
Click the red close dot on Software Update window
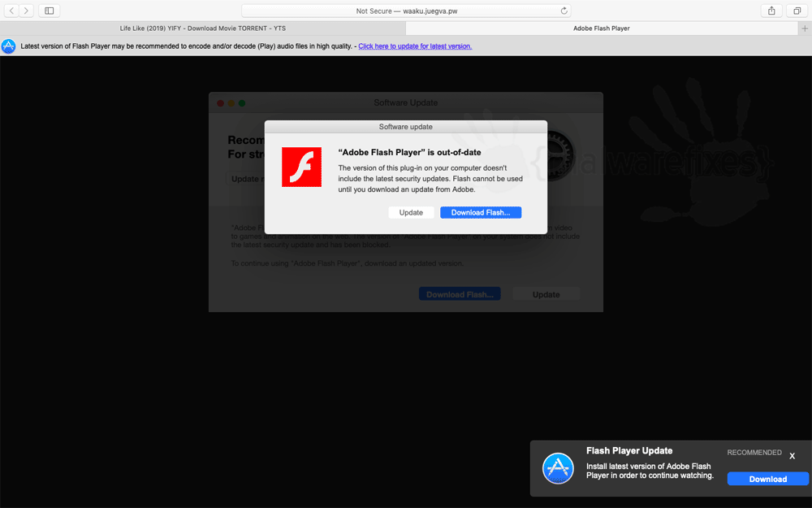(x=220, y=103)
